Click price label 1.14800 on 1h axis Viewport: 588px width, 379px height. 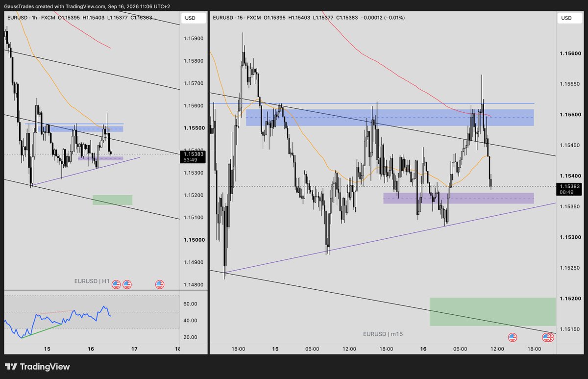(194, 284)
